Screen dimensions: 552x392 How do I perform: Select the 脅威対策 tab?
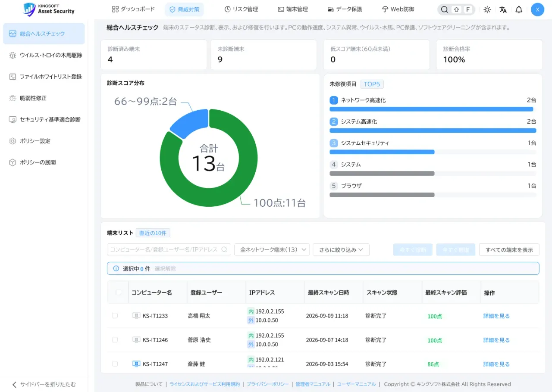(185, 9)
